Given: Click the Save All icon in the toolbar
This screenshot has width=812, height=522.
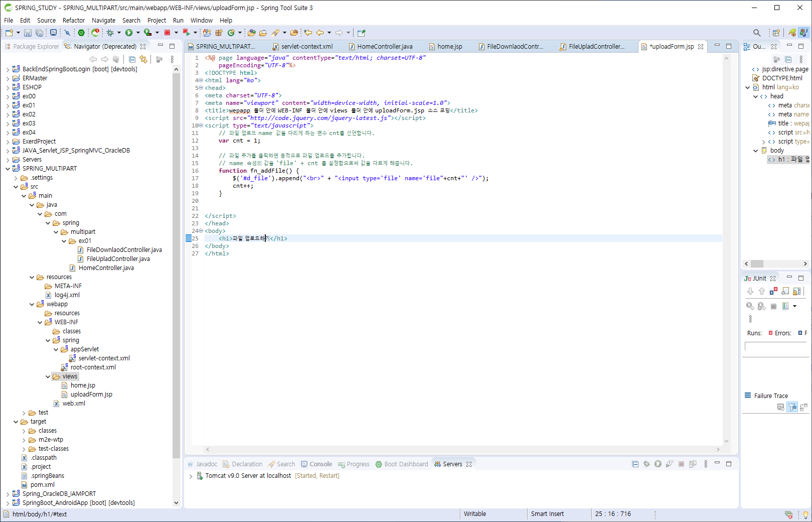Looking at the screenshot, I should (x=39, y=33).
